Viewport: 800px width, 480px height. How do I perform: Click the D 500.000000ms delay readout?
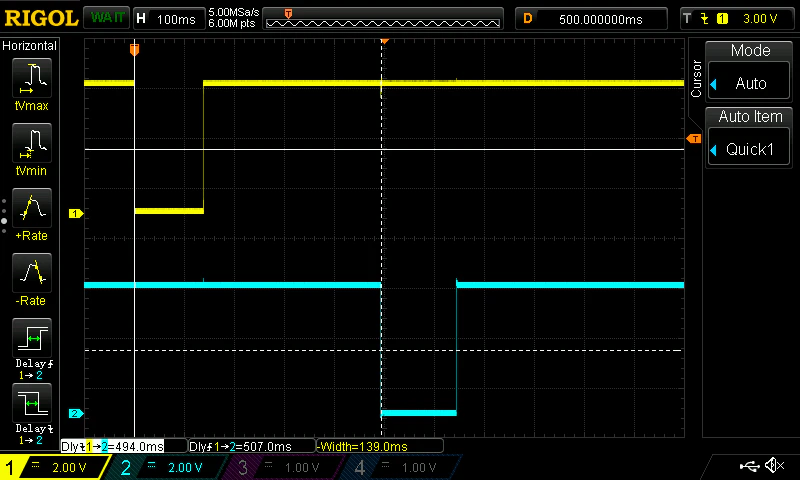pyautogui.click(x=591, y=19)
